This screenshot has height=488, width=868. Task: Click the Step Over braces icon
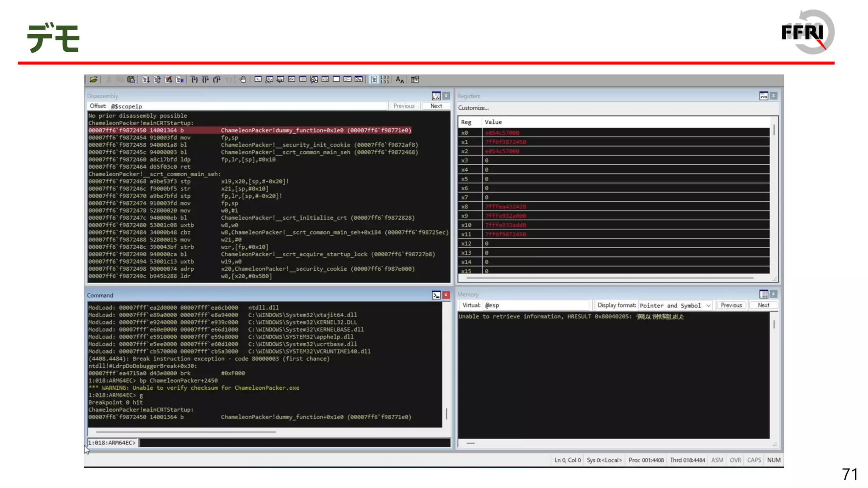(206, 80)
